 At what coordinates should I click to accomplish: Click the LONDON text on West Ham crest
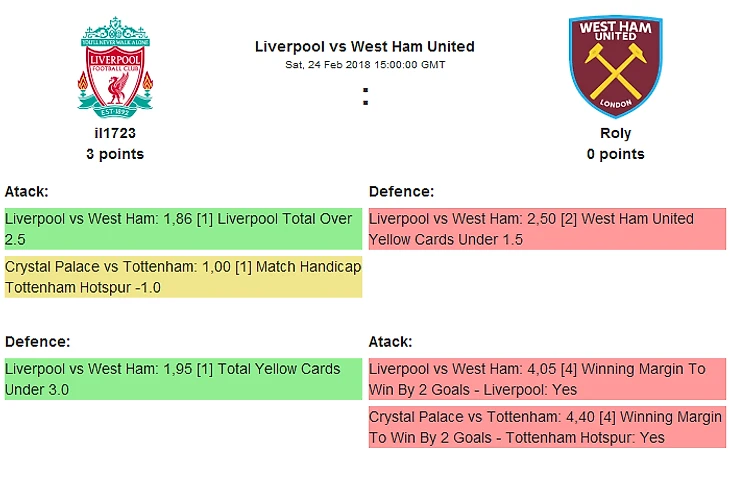click(615, 104)
